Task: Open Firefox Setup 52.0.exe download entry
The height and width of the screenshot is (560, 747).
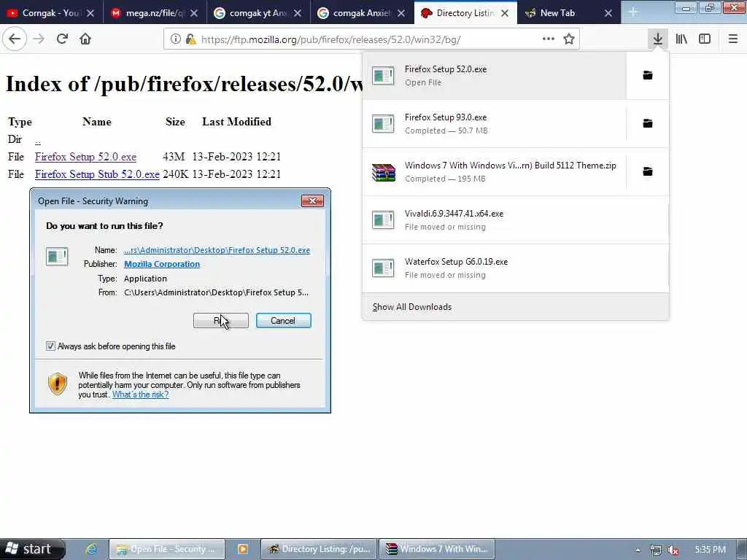Action: pos(494,75)
